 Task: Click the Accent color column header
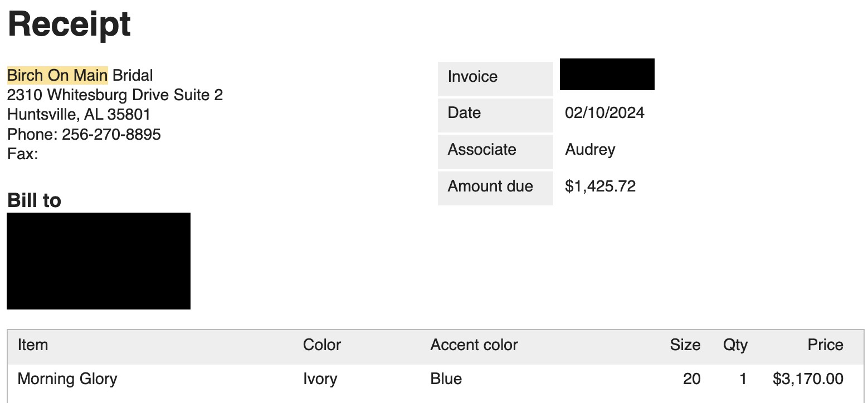pos(474,345)
